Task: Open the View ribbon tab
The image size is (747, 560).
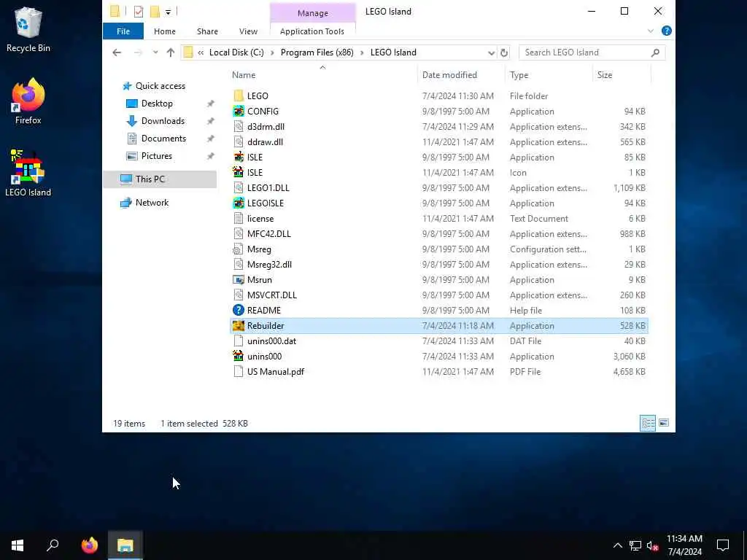Action: [x=248, y=31]
